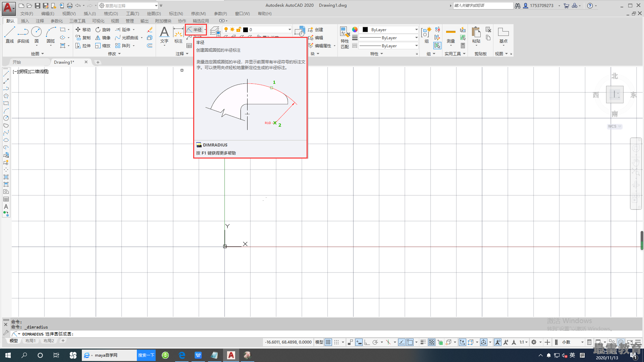Switch to the 布局1 layout tab

tap(31, 341)
